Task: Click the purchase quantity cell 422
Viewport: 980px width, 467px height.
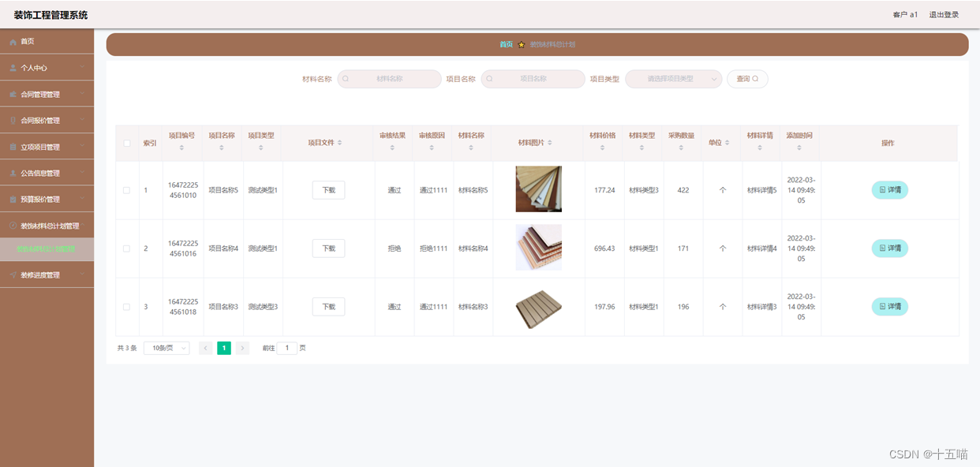Action: pos(683,190)
